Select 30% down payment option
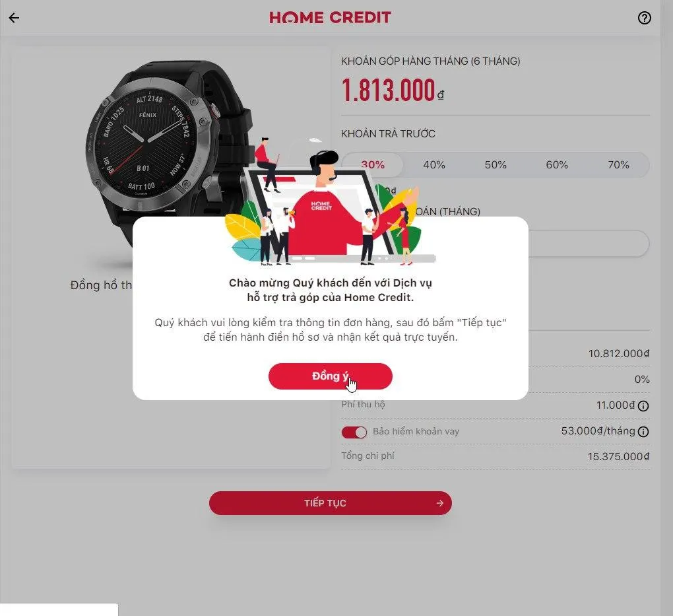Image resolution: width=673 pixels, height=616 pixels. pos(373,164)
